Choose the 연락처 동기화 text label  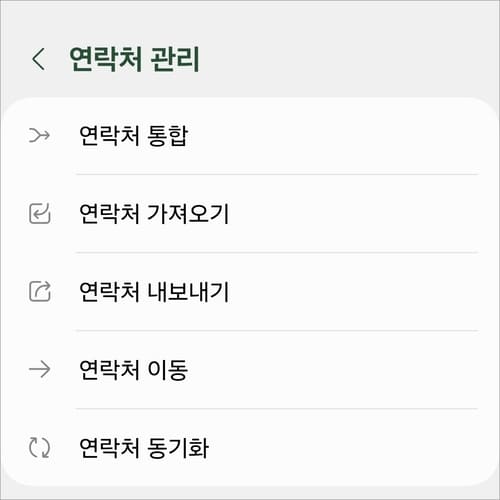click(144, 448)
